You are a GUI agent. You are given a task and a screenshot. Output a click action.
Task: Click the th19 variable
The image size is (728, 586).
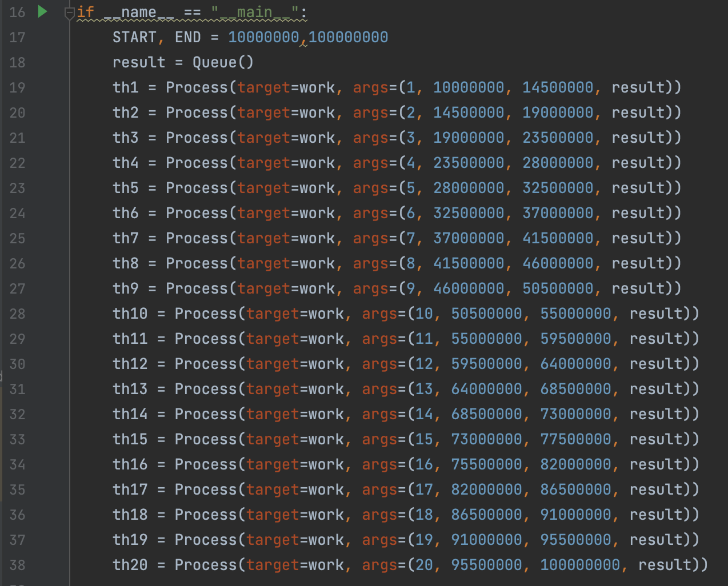coord(130,540)
